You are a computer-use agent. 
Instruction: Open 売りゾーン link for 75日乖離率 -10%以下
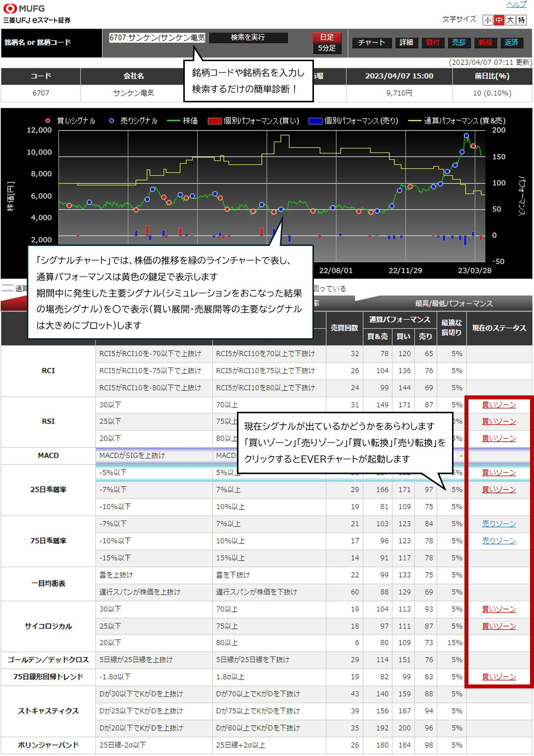499,540
